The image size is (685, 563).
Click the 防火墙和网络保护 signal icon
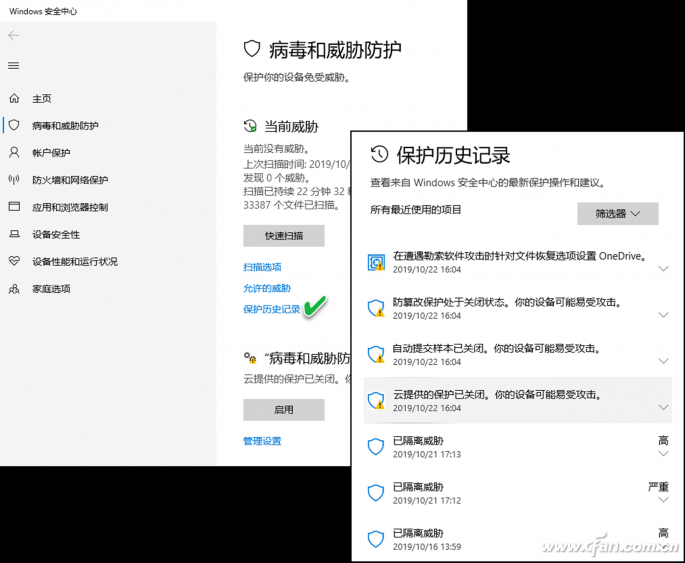point(13,180)
